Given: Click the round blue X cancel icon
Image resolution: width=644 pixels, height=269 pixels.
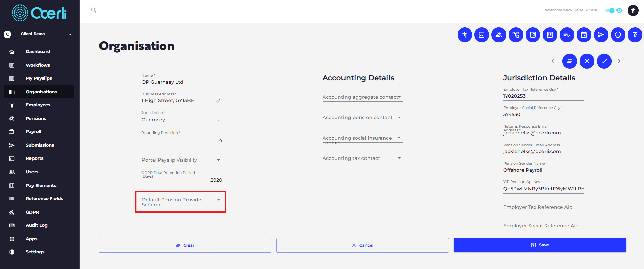Looking at the screenshot, I should 587,61.
